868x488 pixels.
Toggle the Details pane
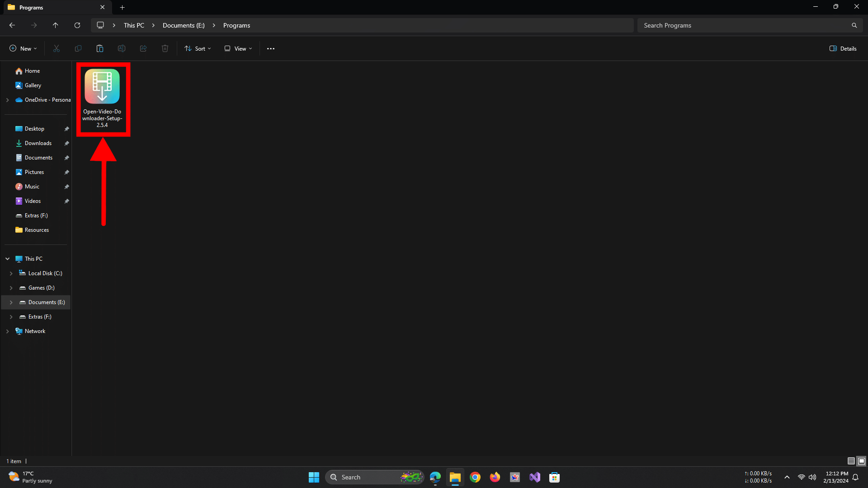843,48
